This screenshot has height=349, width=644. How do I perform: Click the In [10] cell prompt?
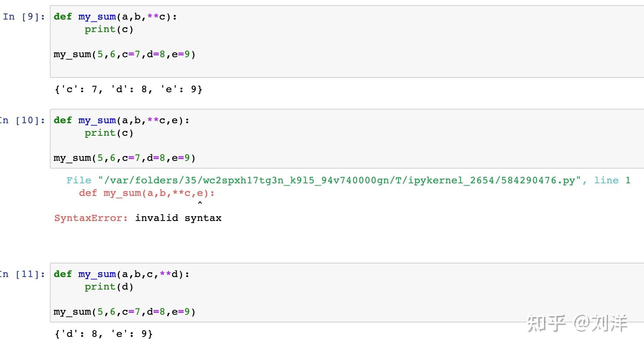[x=22, y=120]
